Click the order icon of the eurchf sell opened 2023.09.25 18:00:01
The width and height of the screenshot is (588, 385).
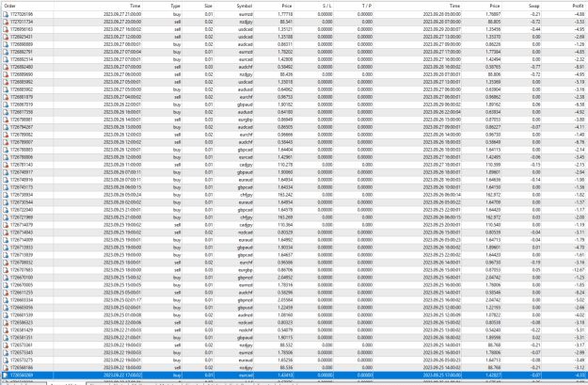(x=6, y=263)
